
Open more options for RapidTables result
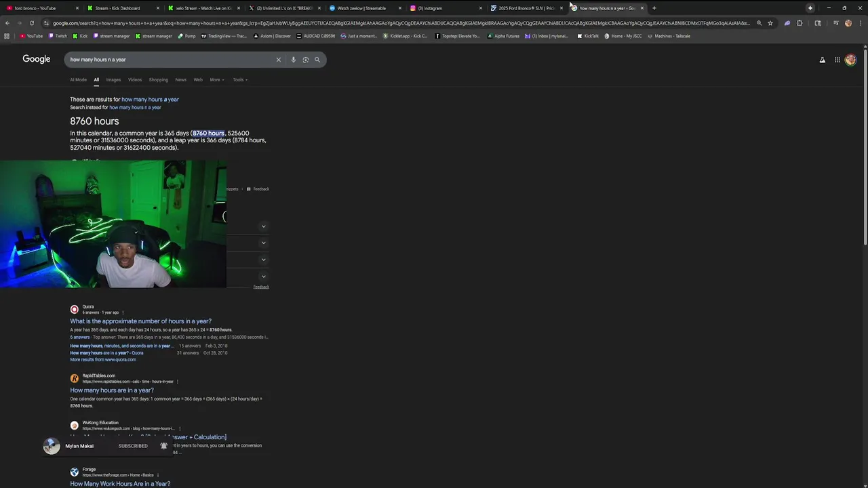178,382
